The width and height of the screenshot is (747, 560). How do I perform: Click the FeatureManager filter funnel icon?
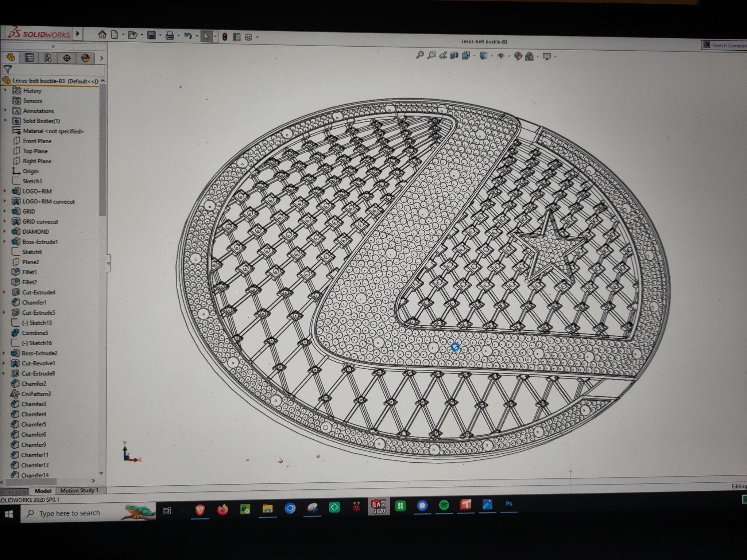click(8, 69)
